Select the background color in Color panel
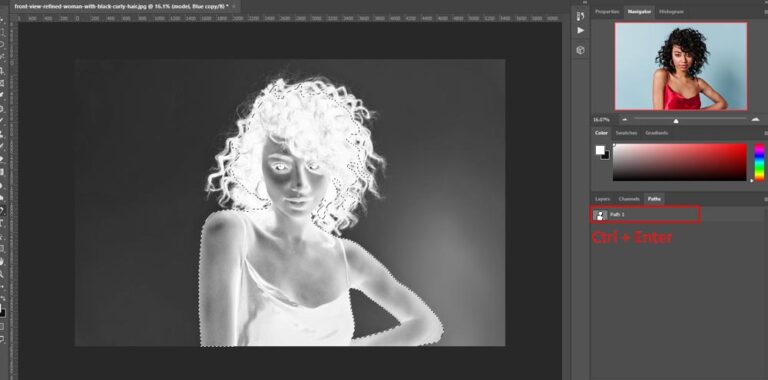 point(606,156)
